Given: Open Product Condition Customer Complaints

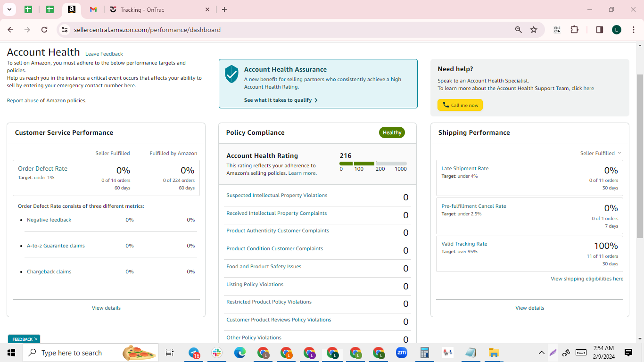Looking at the screenshot, I should coord(275,248).
